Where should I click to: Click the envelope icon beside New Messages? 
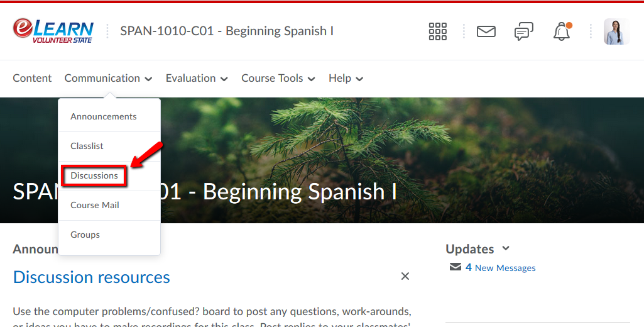456,267
